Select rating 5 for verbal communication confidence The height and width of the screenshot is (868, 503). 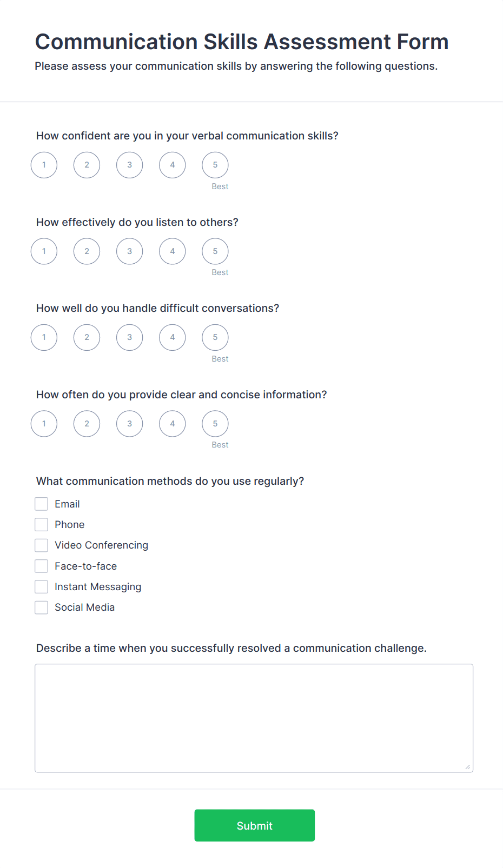[x=215, y=165]
